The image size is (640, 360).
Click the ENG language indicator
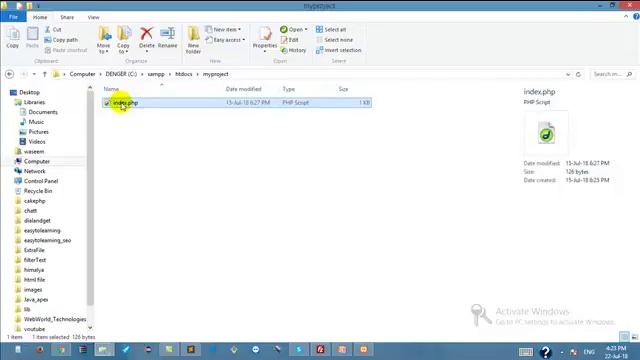pos(589,352)
